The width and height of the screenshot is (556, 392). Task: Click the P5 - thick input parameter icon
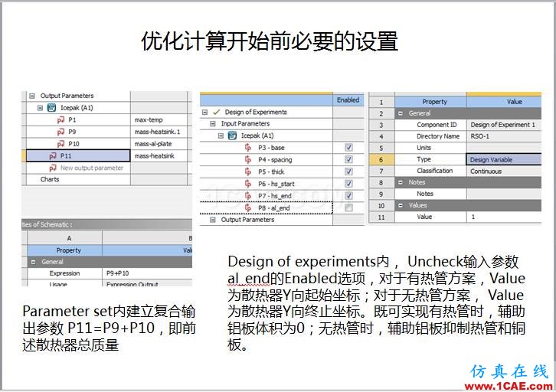click(248, 172)
